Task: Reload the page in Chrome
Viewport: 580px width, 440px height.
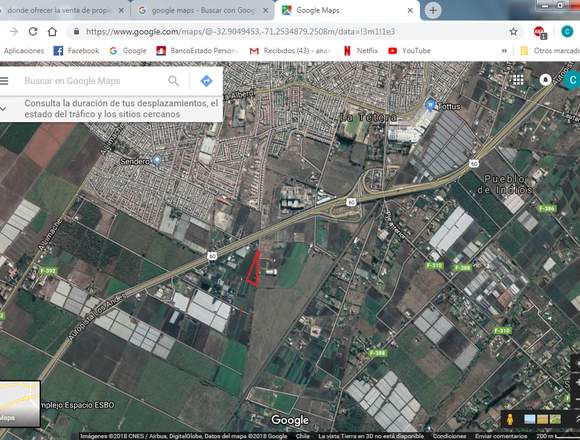Action: coord(33,31)
